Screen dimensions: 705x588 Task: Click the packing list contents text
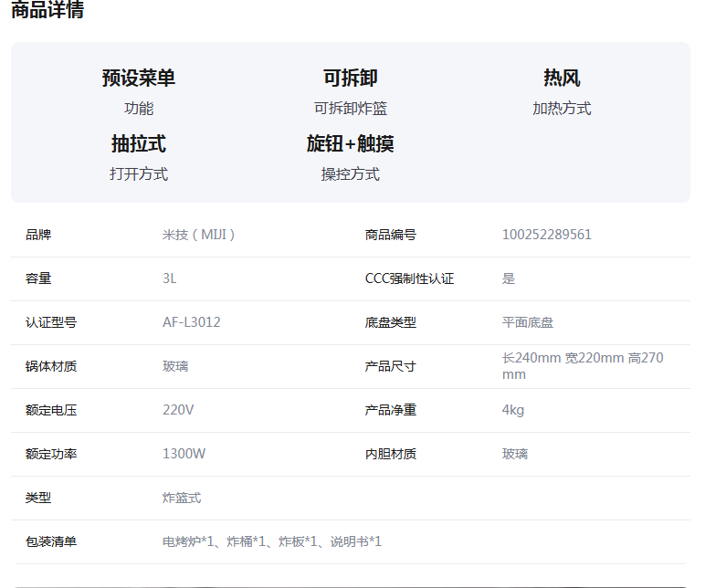tap(272, 541)
